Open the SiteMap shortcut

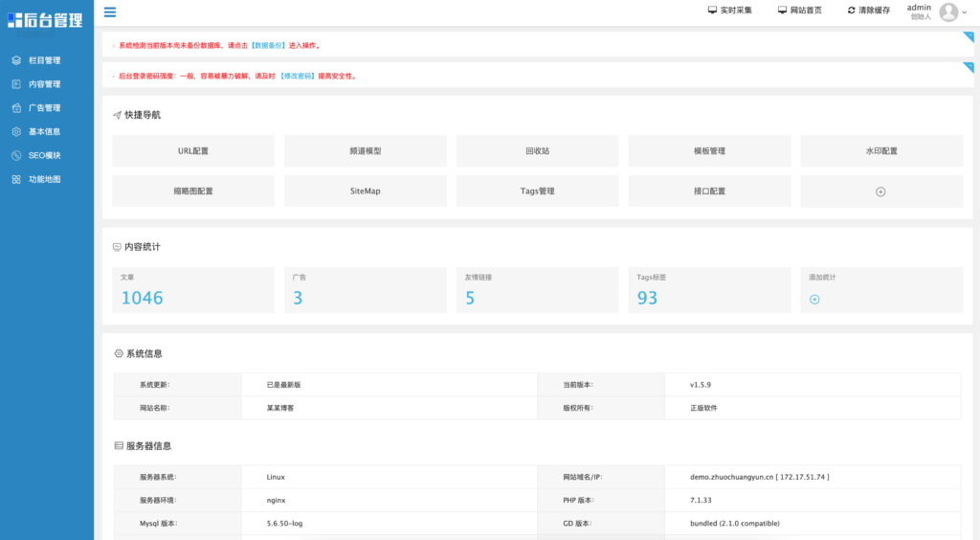tap(366, 191)
